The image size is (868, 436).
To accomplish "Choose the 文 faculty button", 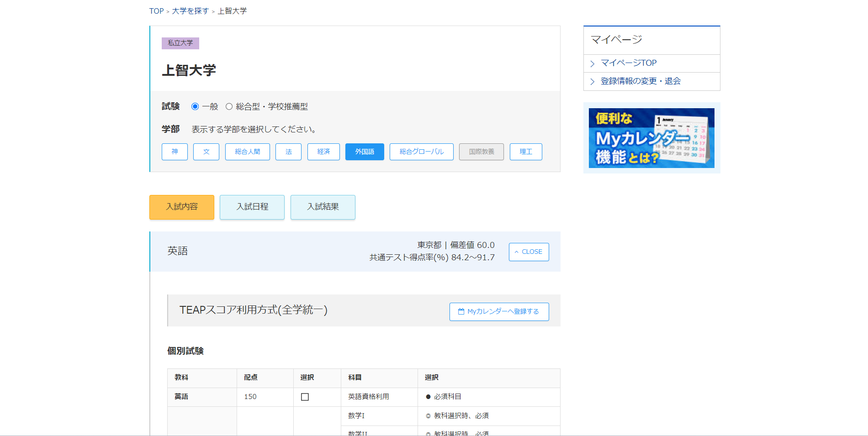I will [x=206, y=152].
